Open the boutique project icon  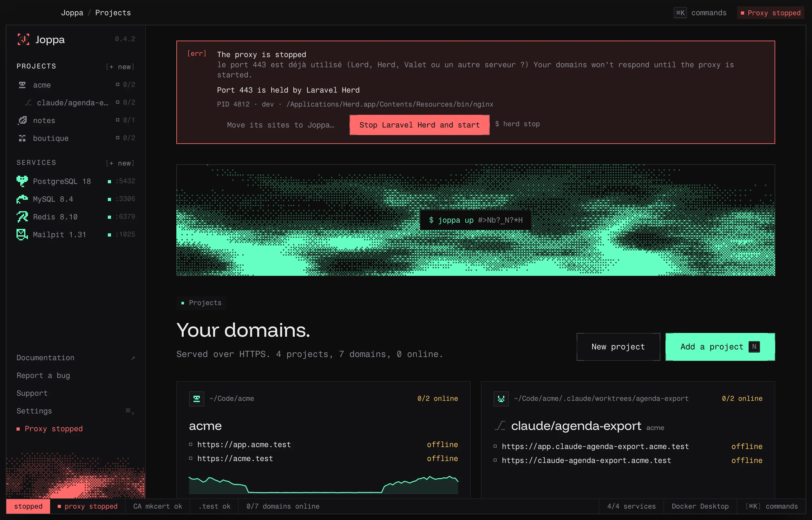[x=22, y=138]
